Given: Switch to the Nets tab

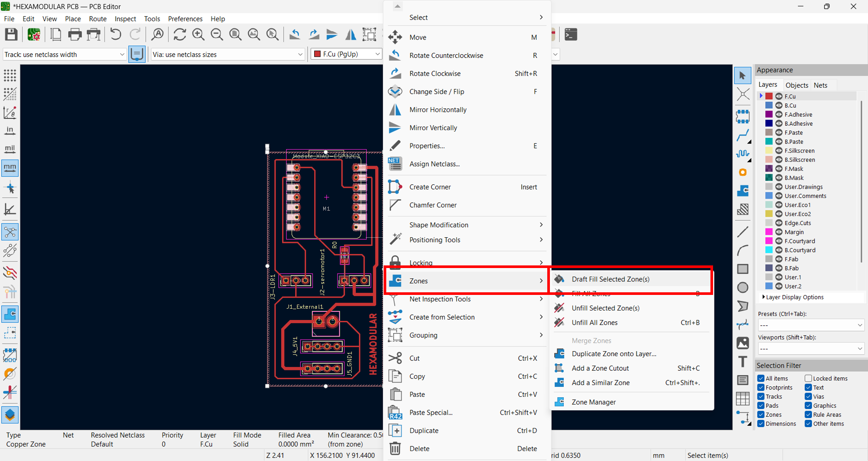Looking at the screenshot, I should (x=820, y=85).
